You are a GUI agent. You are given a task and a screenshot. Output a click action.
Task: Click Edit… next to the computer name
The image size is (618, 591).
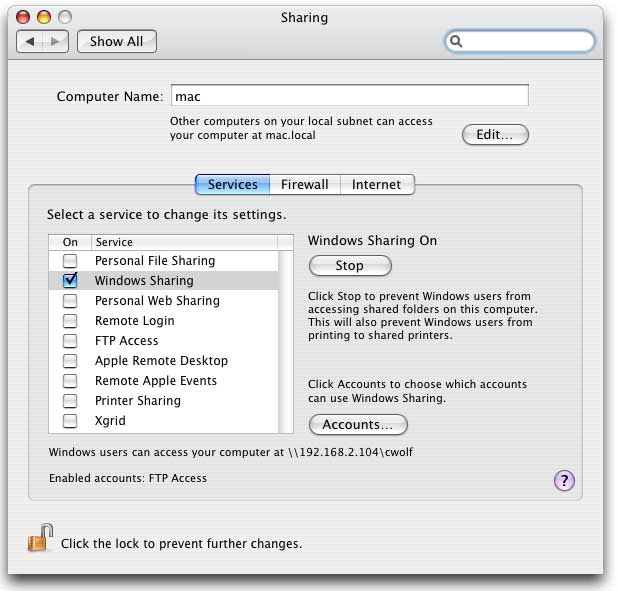coord(494,134)
